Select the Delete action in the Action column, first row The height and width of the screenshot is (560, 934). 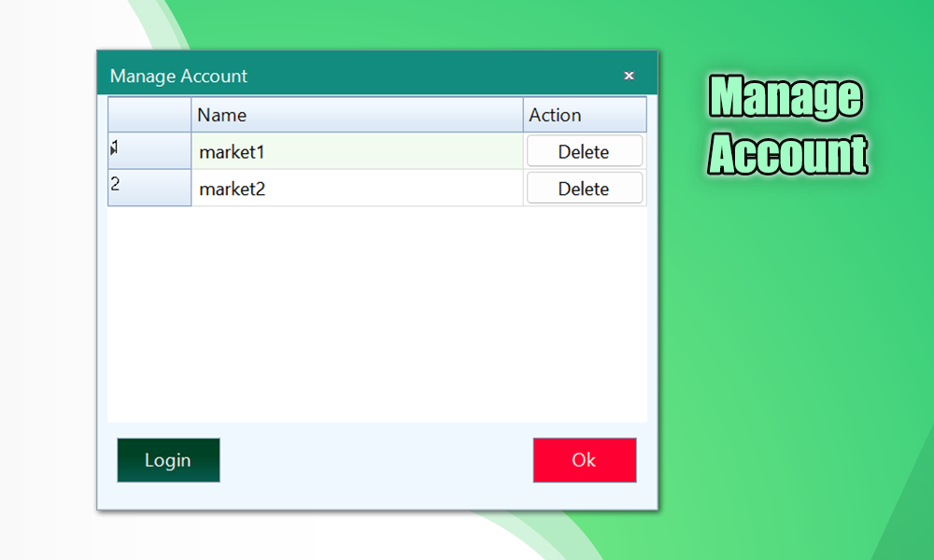[585, 150]
